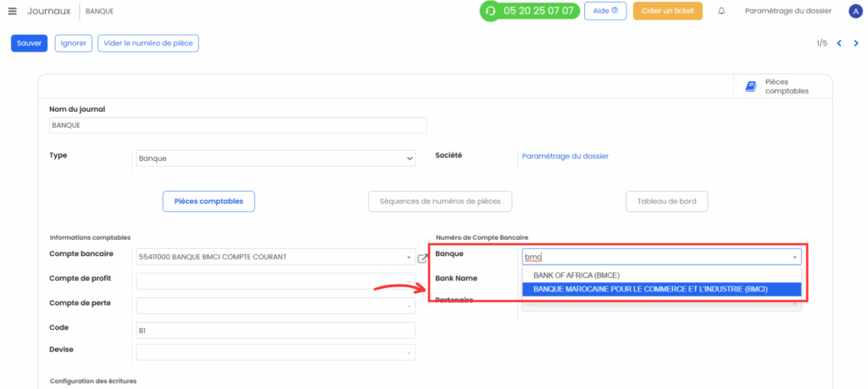Click the notification bell icon

click(721, 11)
